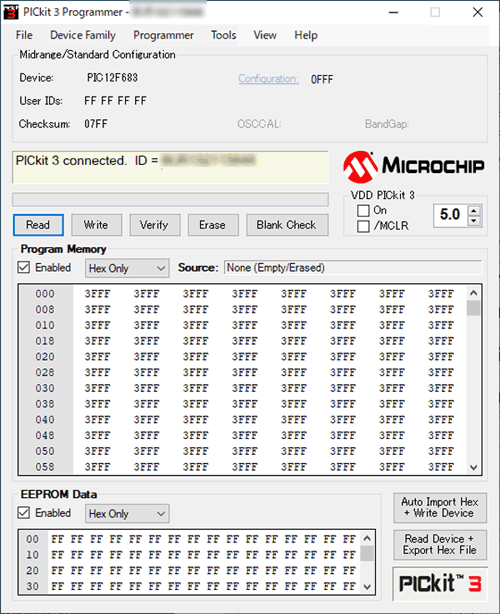The height and width of the screenshot is (614, 500).
Task: Click Read Device + Export Hex File
Action: (x=440, y=545)
